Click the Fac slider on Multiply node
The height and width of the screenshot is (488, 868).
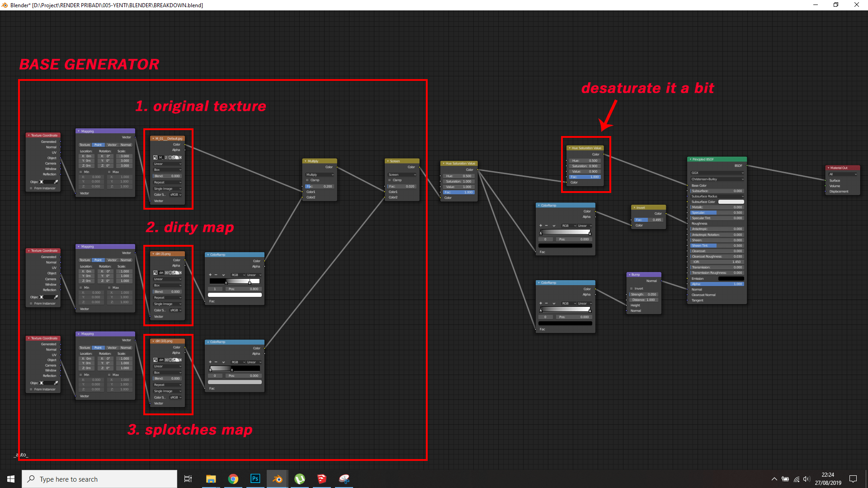(x=320, y=187)
